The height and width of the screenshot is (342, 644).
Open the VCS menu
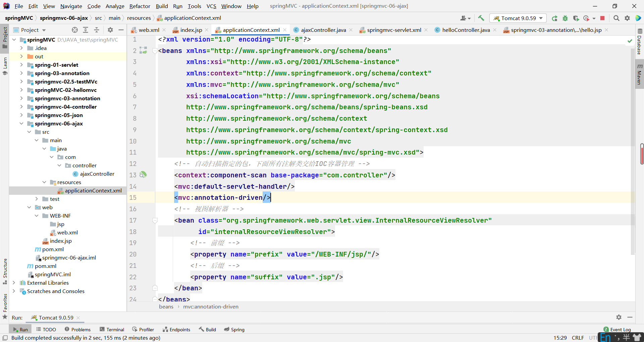tap(211, 6)
